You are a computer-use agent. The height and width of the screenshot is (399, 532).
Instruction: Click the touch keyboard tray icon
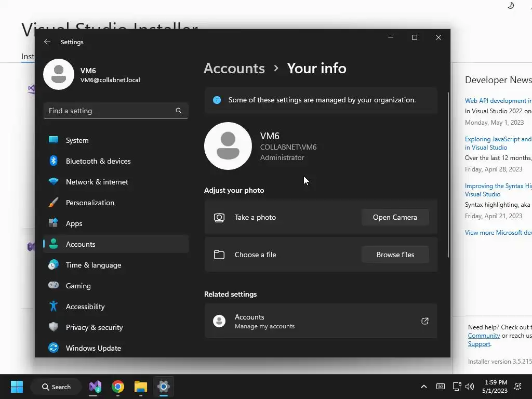[x=441, y=387]
